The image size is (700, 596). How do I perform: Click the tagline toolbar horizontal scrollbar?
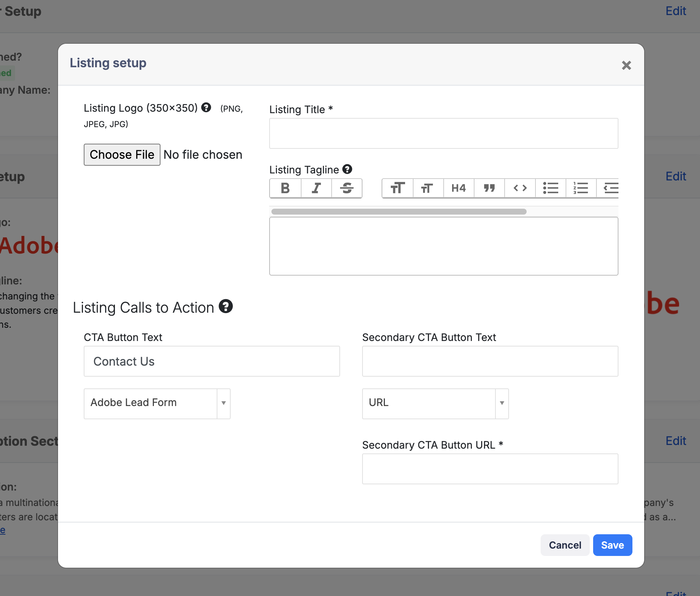399,212
